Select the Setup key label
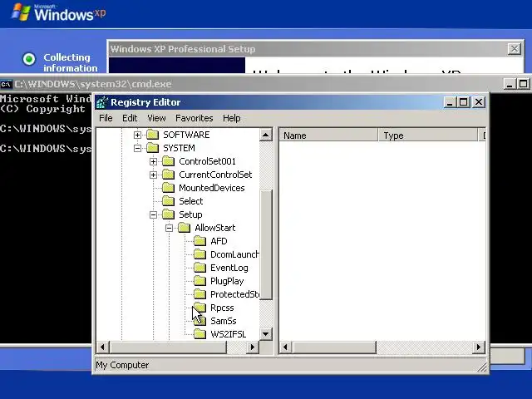Image resolution: width=532 pixels, height=399 pixels. click(190, 214)
